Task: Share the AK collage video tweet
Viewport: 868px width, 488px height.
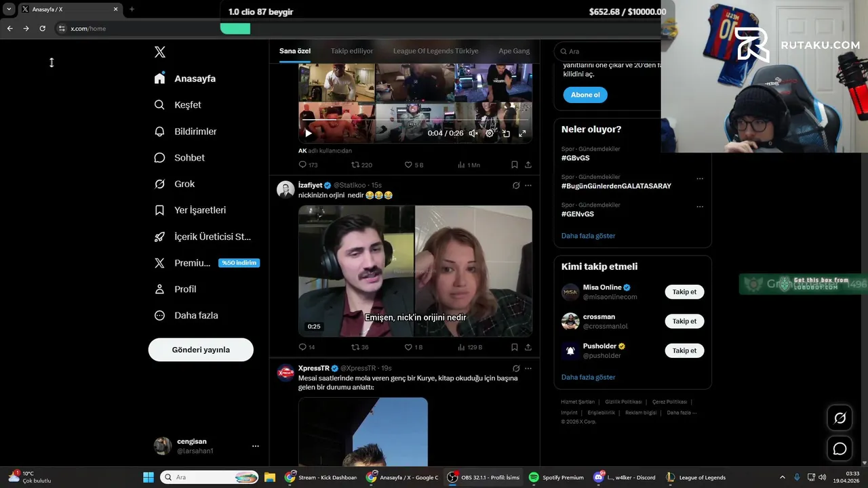Action: tap(528, 165)
